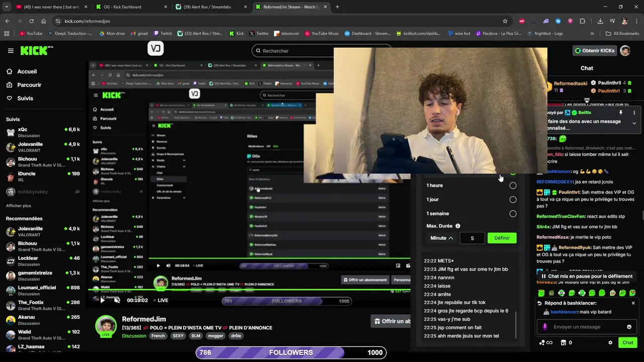Open the Parcourir browse page
Image resolution: width=644 pixels, height=362 pixels.
pos(23,85)
